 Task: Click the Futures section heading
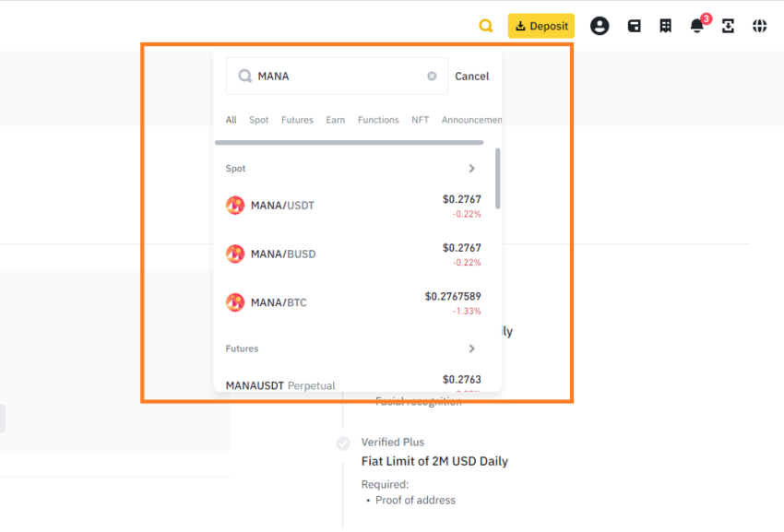click(242, 349)
